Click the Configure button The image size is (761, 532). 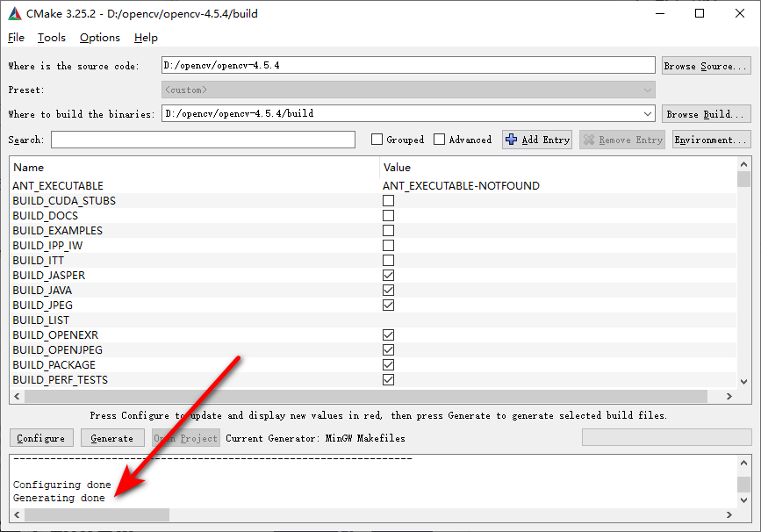click(41, 438)
